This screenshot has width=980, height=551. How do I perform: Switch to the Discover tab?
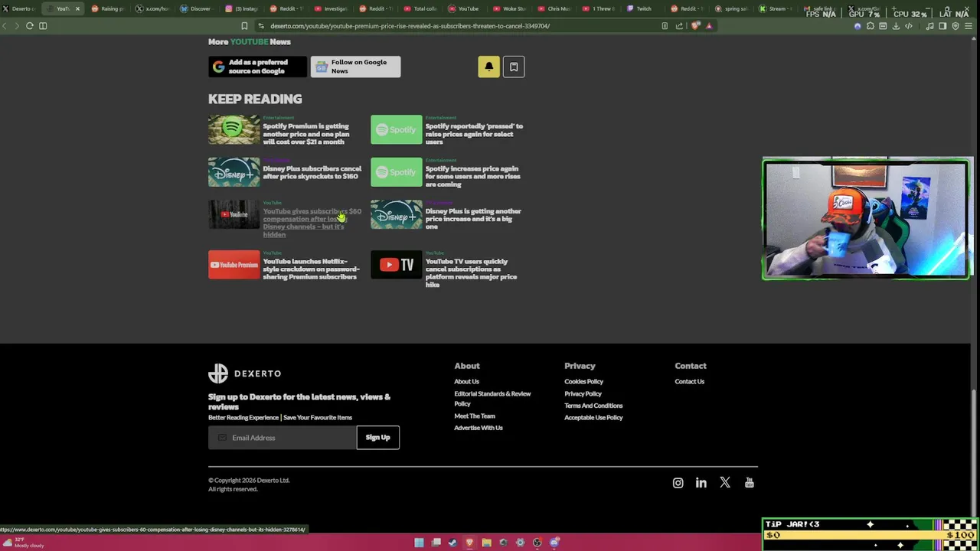pyautogui.click(x=198, y=8)
